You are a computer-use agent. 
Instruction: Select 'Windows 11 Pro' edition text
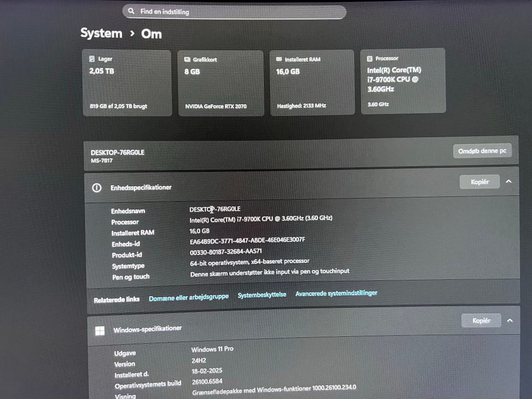click(212, 349)
